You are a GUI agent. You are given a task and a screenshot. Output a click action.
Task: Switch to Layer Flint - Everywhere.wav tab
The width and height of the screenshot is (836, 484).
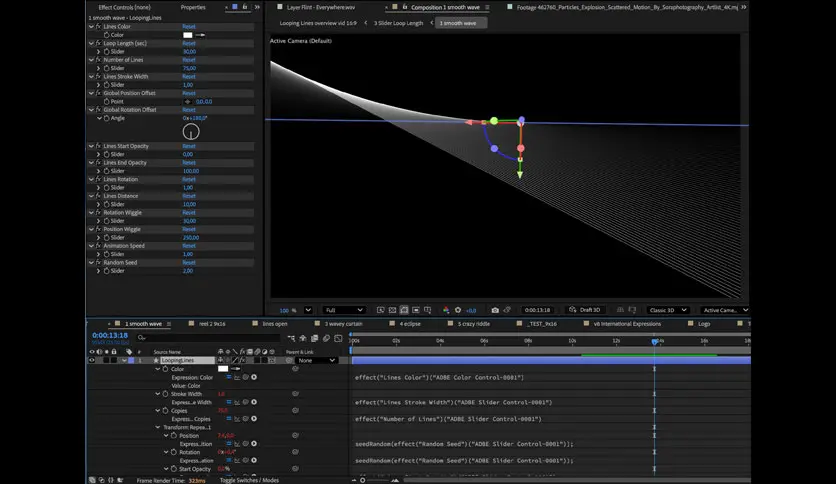(x=320, y=7)
